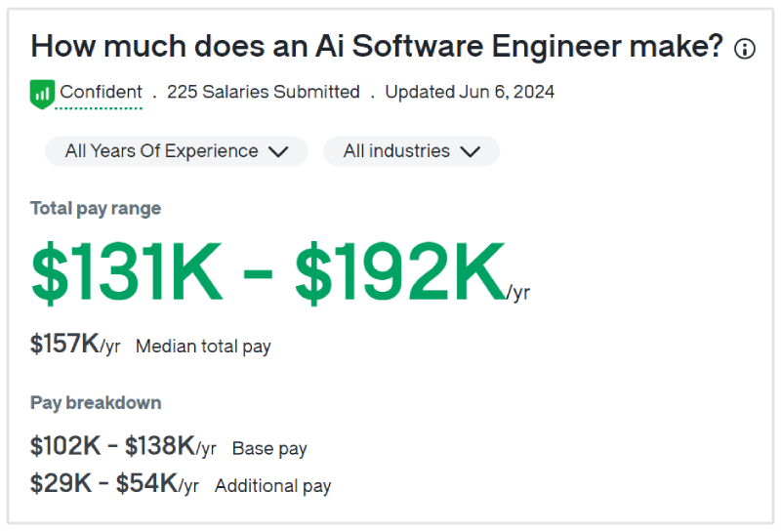Click the chevron next to All industries
781x532 pixels.
tap(470, 151)
